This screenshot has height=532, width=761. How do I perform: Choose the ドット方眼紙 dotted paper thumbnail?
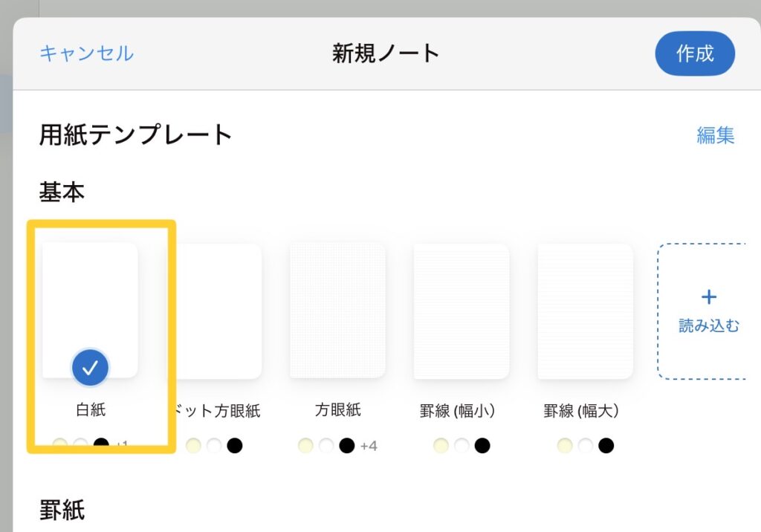coord(217,310)
